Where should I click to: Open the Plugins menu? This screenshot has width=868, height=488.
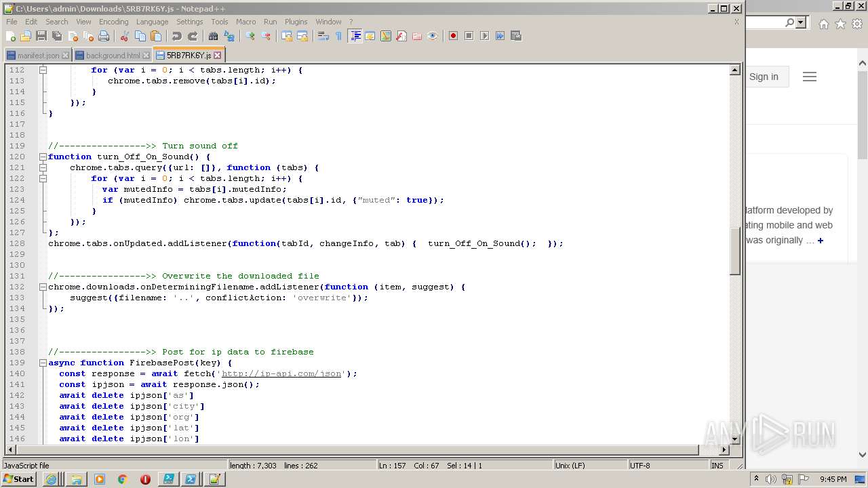point(296,22)
